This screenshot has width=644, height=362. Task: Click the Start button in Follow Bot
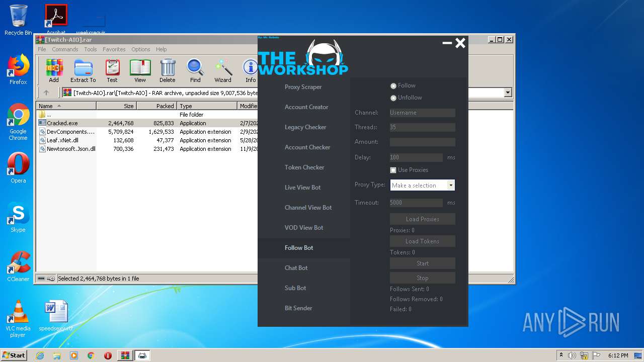[423, 263]
